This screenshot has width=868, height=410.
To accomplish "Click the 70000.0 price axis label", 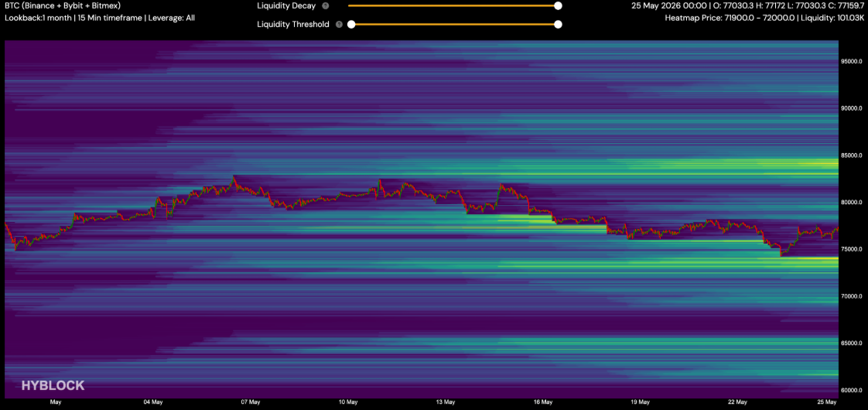I will [853, 296].
